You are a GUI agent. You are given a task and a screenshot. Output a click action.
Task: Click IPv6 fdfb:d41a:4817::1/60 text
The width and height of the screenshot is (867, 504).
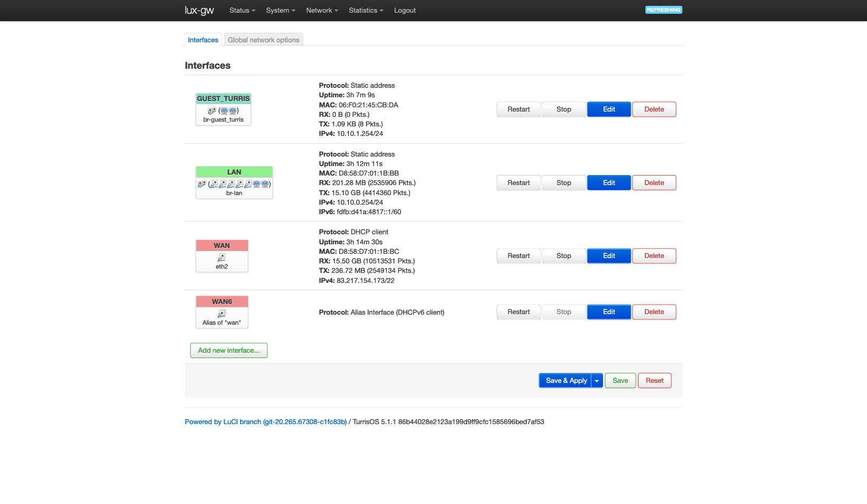[360, 212]
